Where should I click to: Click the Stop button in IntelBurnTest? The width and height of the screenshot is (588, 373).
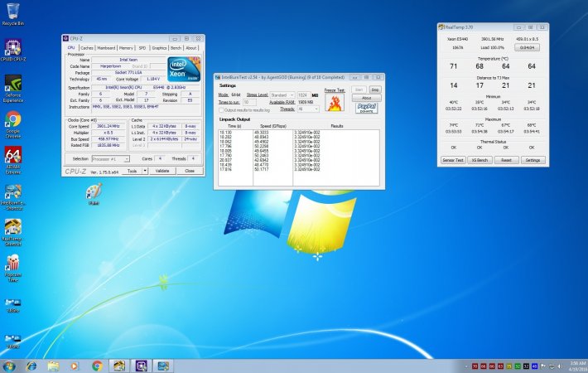(374, 90)
